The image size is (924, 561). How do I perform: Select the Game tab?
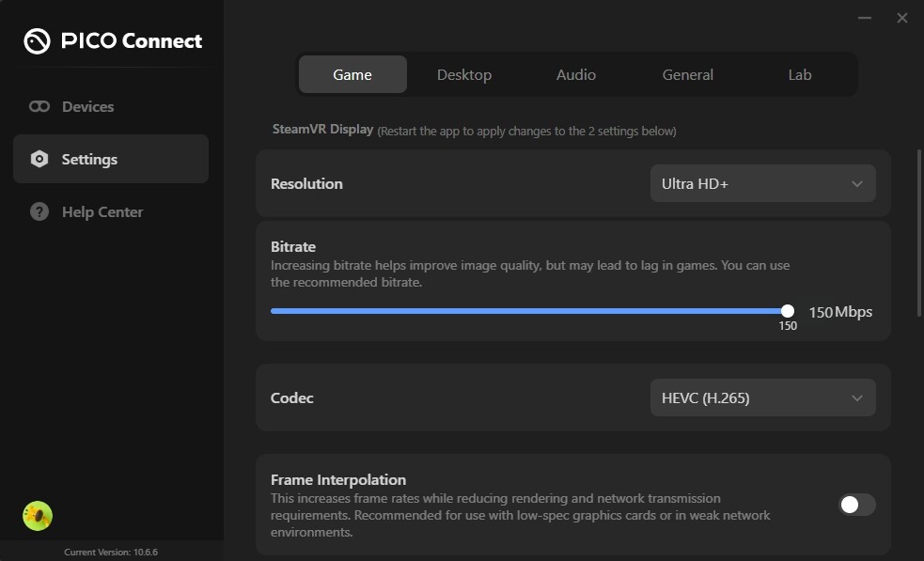pyautogui.click(x=352, y=75)
